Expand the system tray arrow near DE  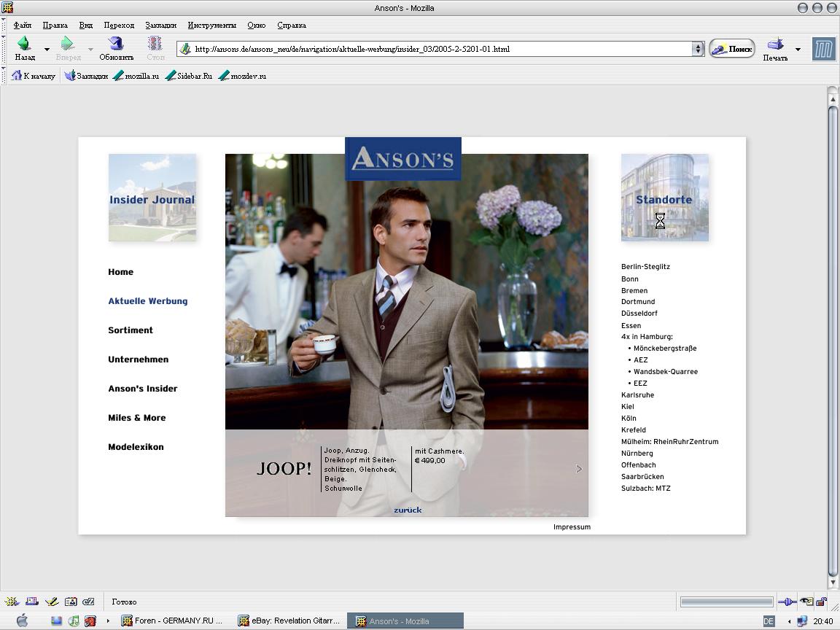tap(789, 621)
